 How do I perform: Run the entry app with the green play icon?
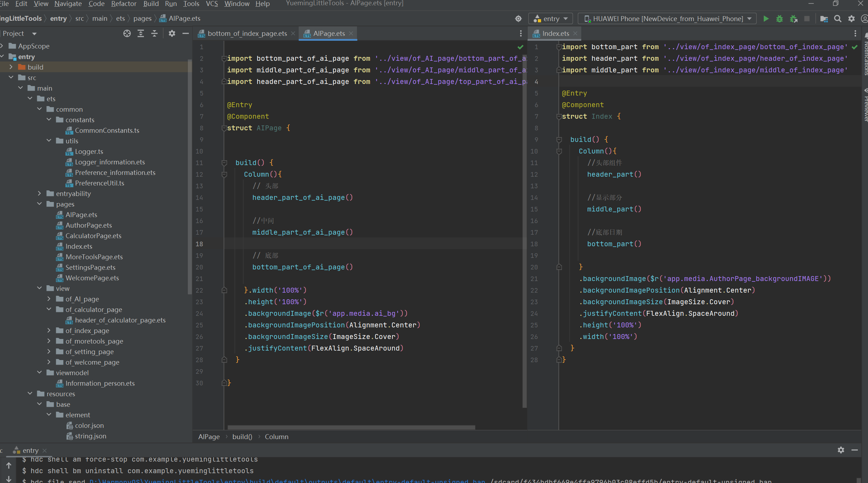coord(766,19)
